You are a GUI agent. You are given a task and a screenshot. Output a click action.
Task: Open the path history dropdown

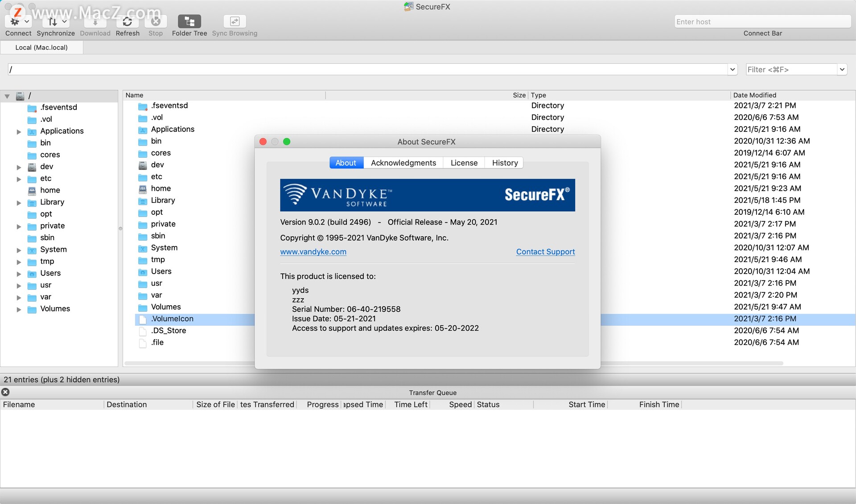point(732,70)
